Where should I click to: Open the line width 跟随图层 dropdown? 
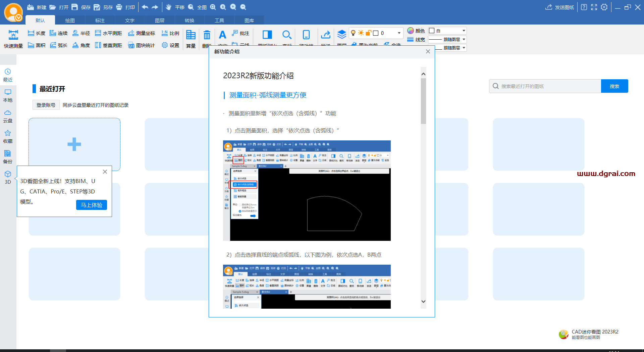tap(447, 39)
